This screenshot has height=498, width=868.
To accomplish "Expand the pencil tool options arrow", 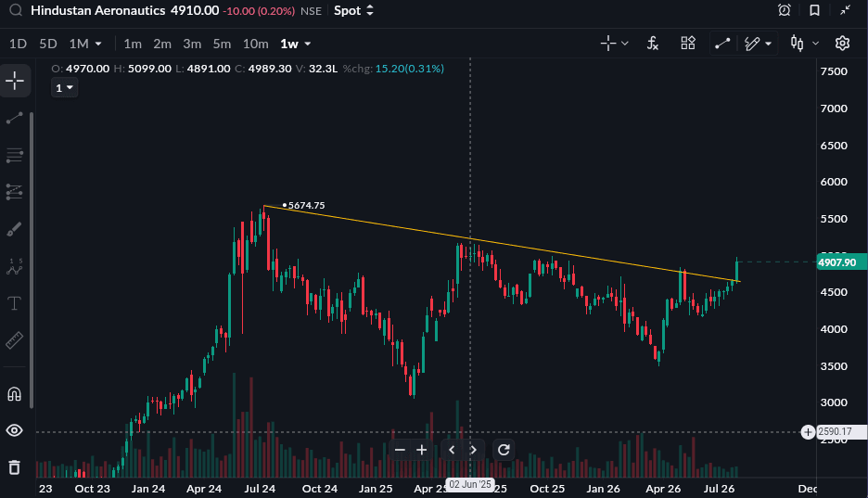I will click(x=768, y=44).
